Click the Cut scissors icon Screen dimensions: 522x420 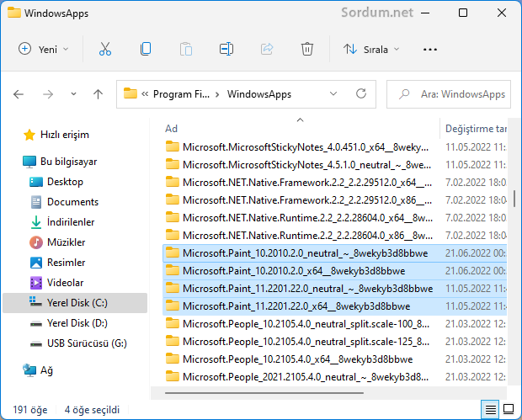(x=105, y=50)
